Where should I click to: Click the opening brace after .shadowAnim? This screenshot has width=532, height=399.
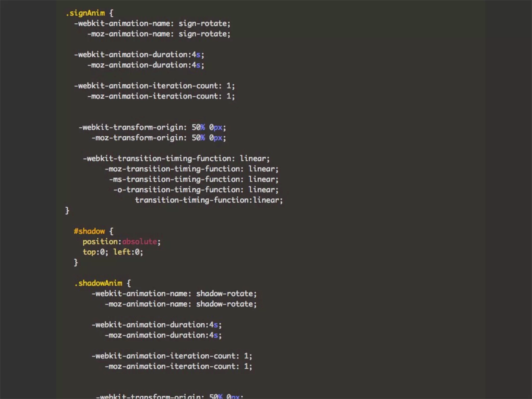[129, 283]
